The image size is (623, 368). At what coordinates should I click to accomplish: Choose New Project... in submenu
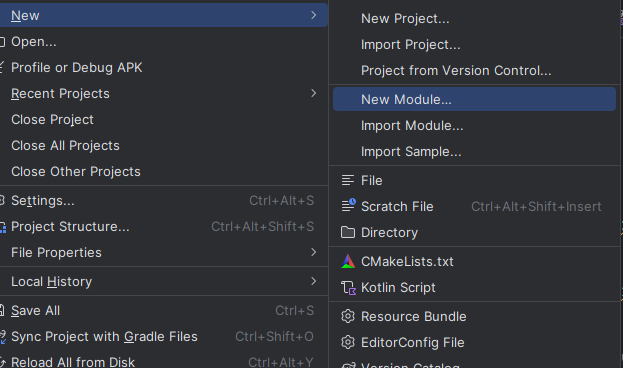click(x=474, y=19)
